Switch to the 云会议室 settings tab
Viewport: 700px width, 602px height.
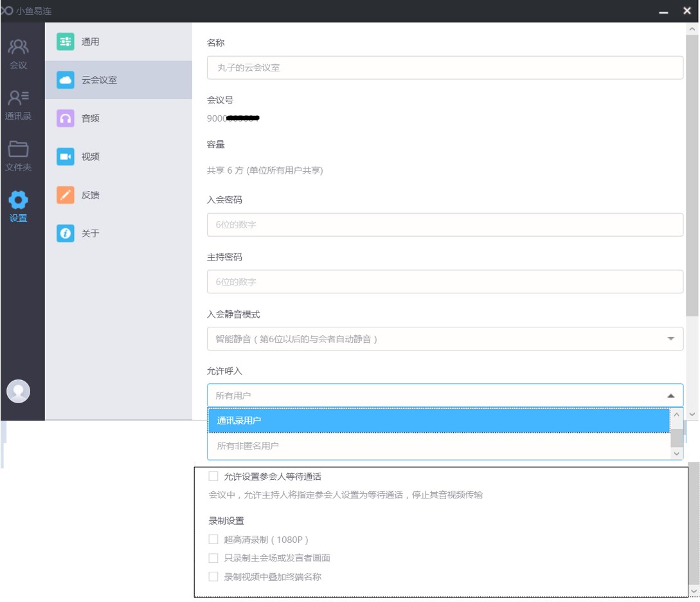click(119, 80)
